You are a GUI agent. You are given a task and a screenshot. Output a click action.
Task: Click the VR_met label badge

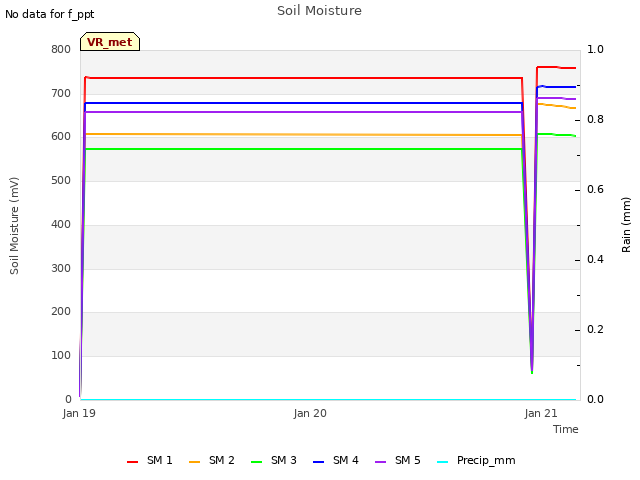point(110,42)
